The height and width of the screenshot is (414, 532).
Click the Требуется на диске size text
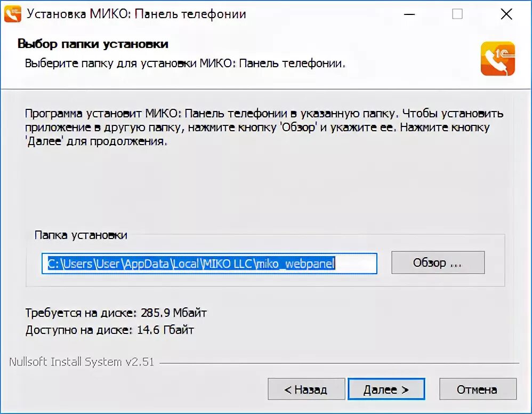tap(116, 313)
